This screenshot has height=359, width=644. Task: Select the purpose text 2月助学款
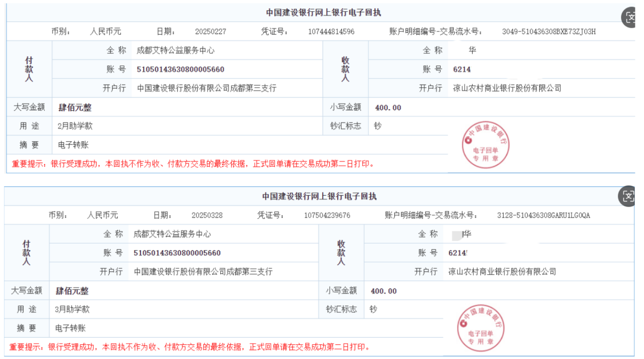tap(75, 126)
